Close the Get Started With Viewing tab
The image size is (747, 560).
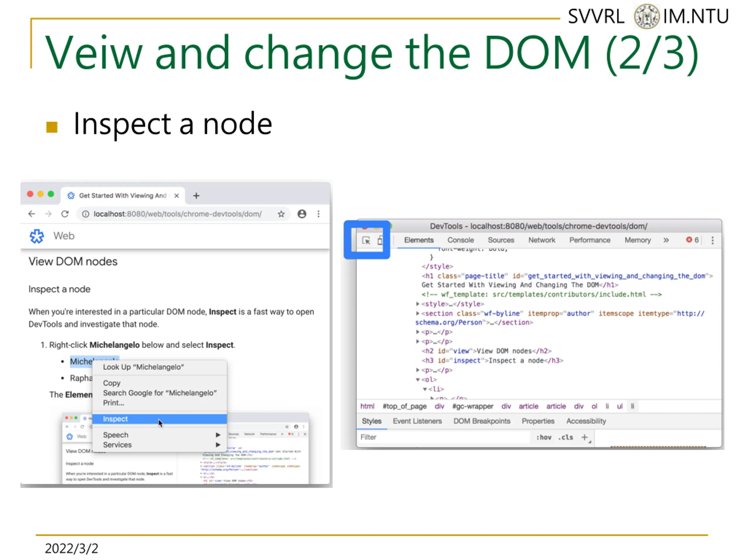click(177, 196)
